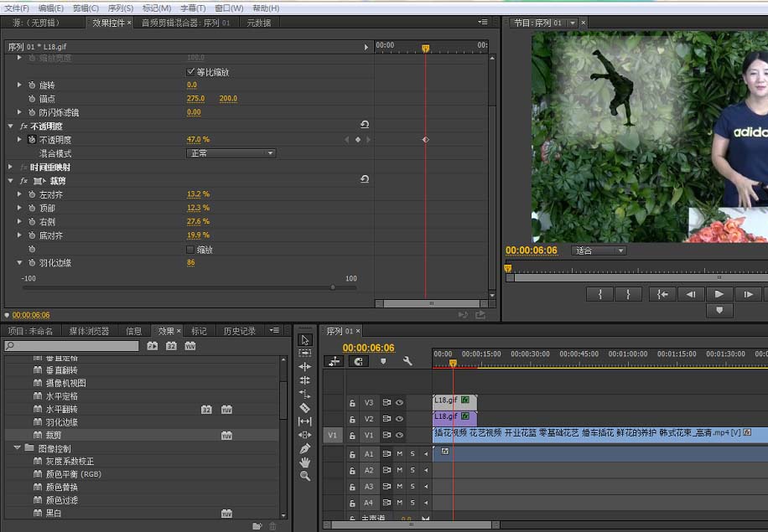Open the 剪辑(C) menu
The image size is (768, 532).
tap(86, 8)
